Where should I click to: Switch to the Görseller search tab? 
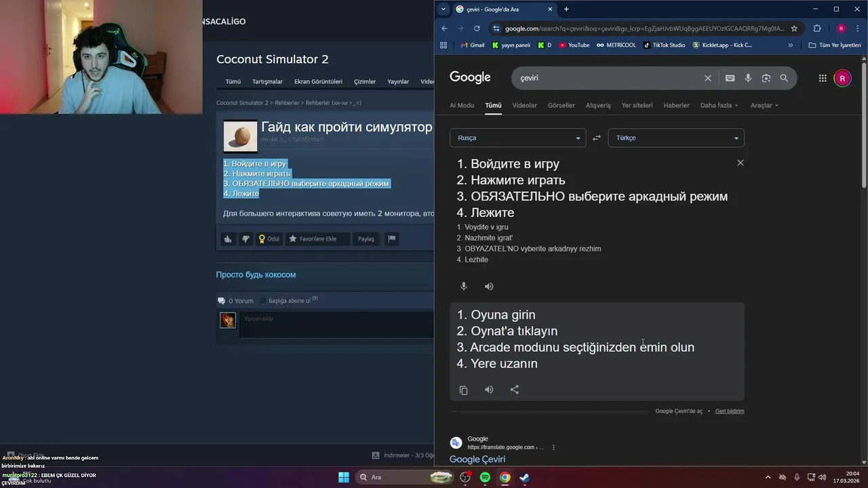(561, 105)
